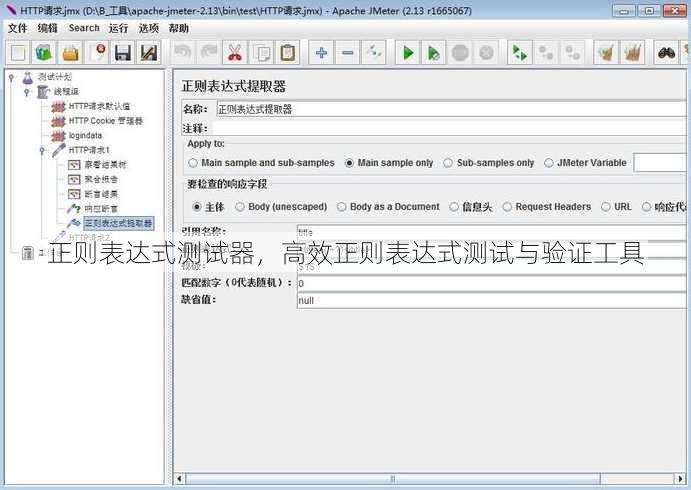Image resolution: width=691 pixels, height=490 pixels.
Task: Open the 文件 menu
Action: coord(18,28)
